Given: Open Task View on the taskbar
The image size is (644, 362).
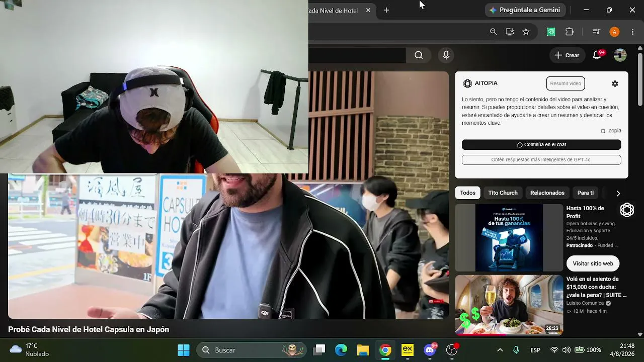Looking at the screenshot, I should 319,350.
